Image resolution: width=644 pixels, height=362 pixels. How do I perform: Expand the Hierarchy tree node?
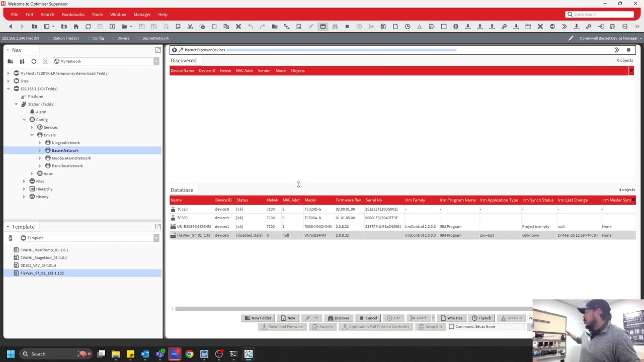[24, 189]
